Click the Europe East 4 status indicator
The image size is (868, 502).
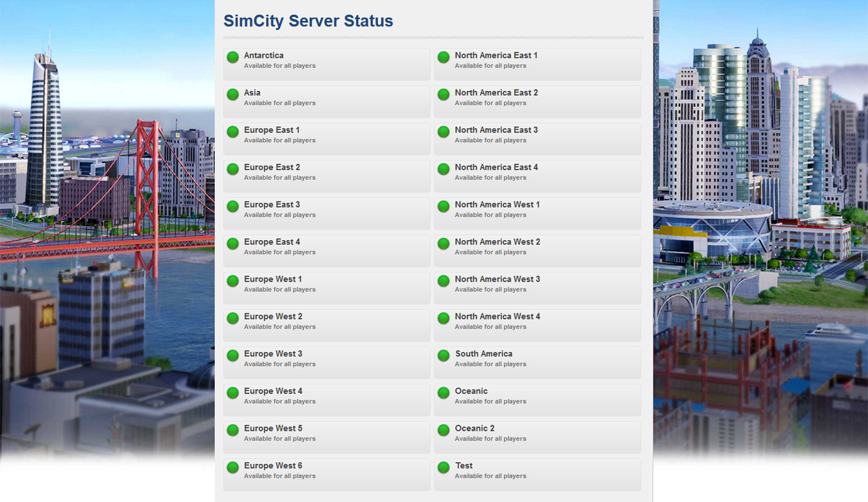coord(233,244)
